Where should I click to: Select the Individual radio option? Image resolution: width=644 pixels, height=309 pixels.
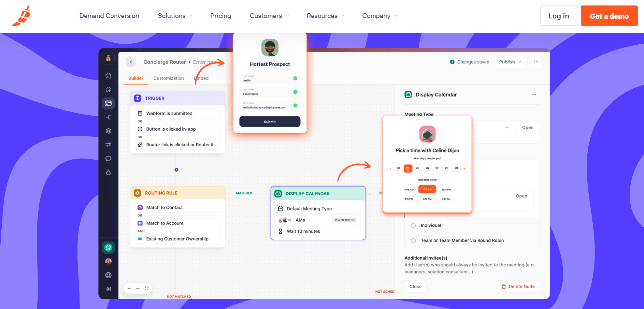point(413,225)
